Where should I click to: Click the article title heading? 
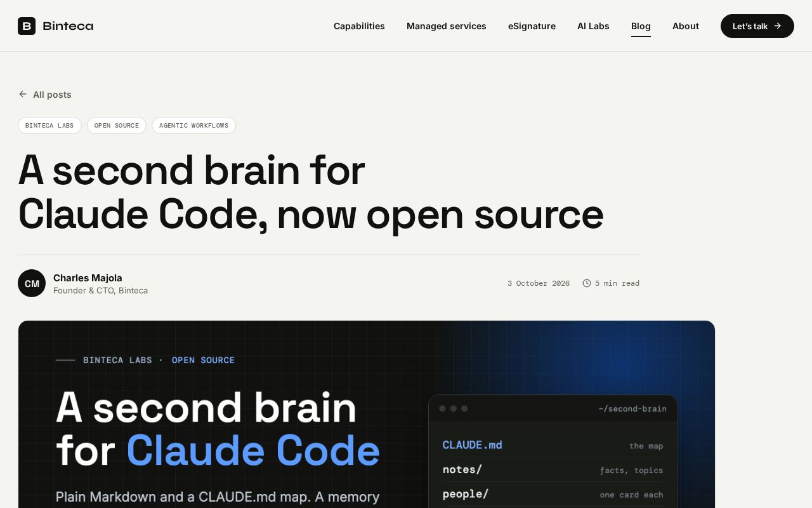[x=311, y=192]
